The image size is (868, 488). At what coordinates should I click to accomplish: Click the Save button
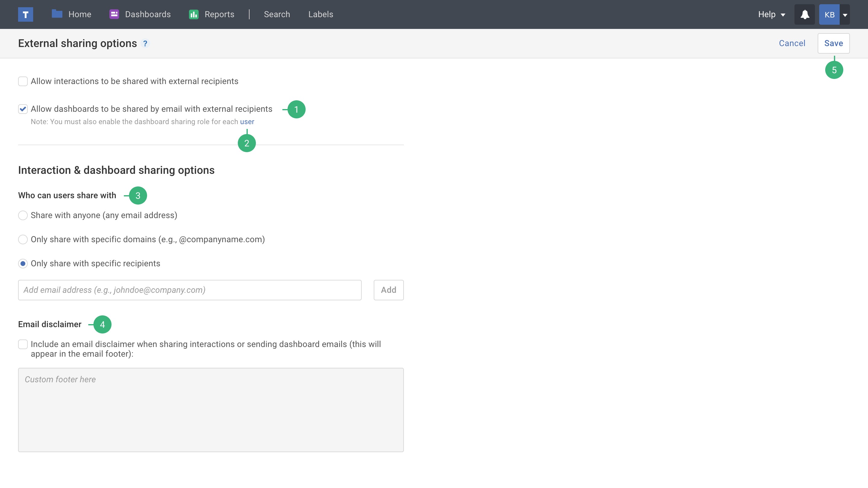click(833, 43)
